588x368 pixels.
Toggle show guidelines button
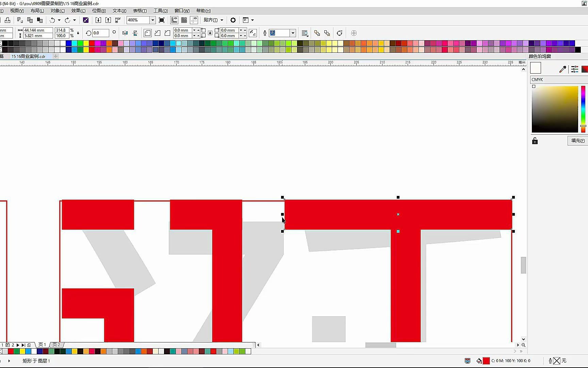(194, 20)
